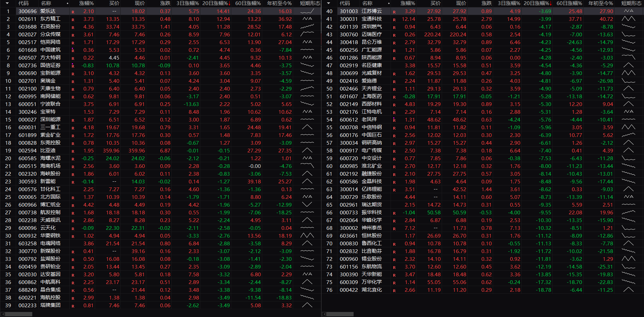The image size is (644, 317).
Task: Select stock code 300696
Action: click(x=28, y=11)
